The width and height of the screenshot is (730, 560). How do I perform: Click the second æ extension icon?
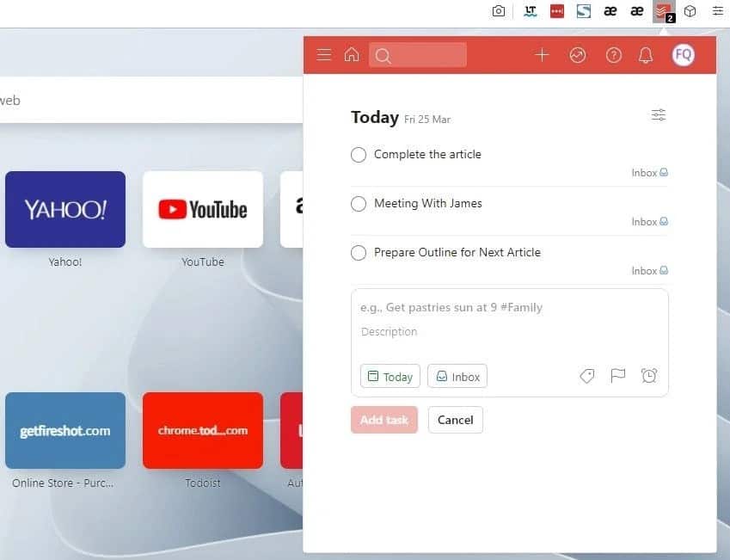point(636,10)
